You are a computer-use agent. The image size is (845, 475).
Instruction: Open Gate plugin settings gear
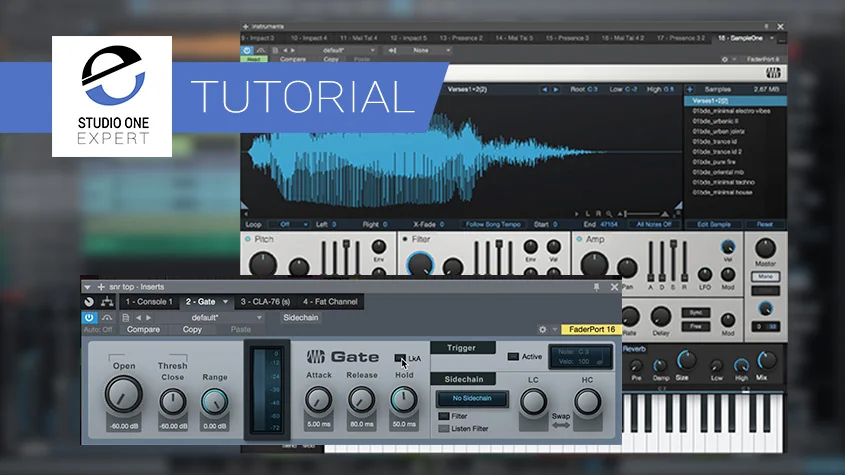click(x=542, y=329)
